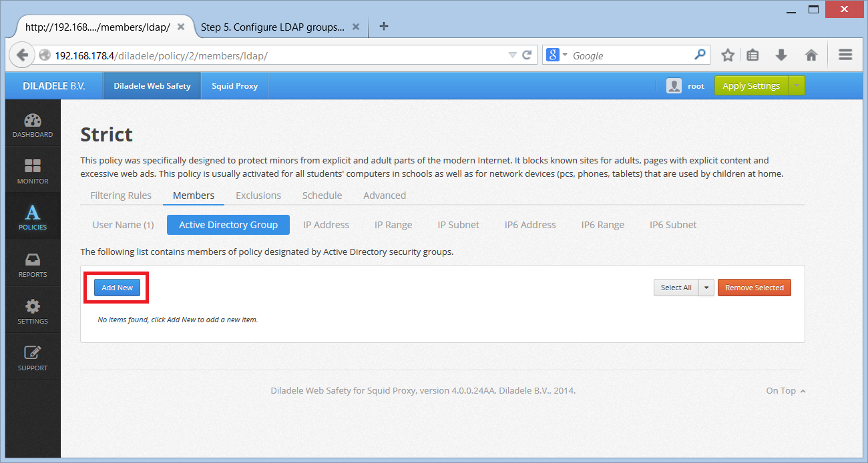The image size is (868, 463).
Task: Open a new browser tab
Action: click(383, 27)
